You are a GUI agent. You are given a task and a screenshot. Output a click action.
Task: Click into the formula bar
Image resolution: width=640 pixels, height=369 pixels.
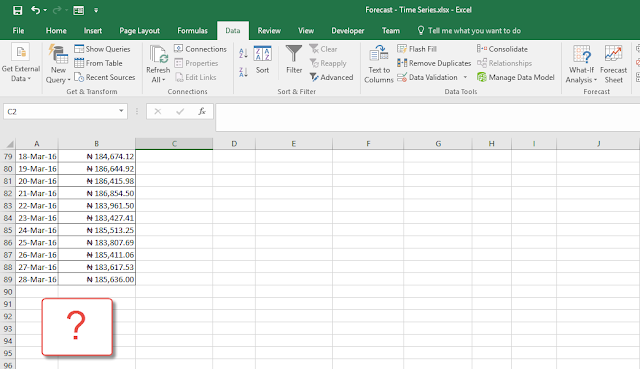(427, 118)
